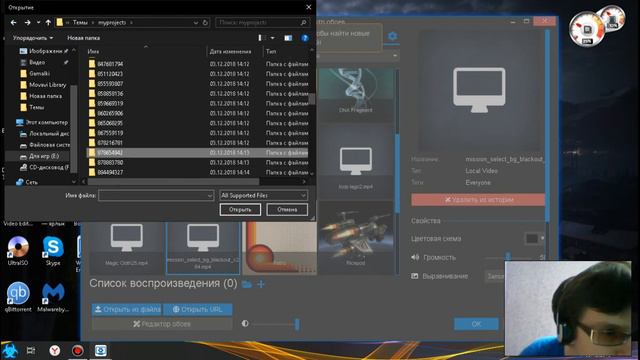This screenshot has width=640, height=360.
Task: Click the Открыть button
Action: pyautogui.click(x=240, y=209)
